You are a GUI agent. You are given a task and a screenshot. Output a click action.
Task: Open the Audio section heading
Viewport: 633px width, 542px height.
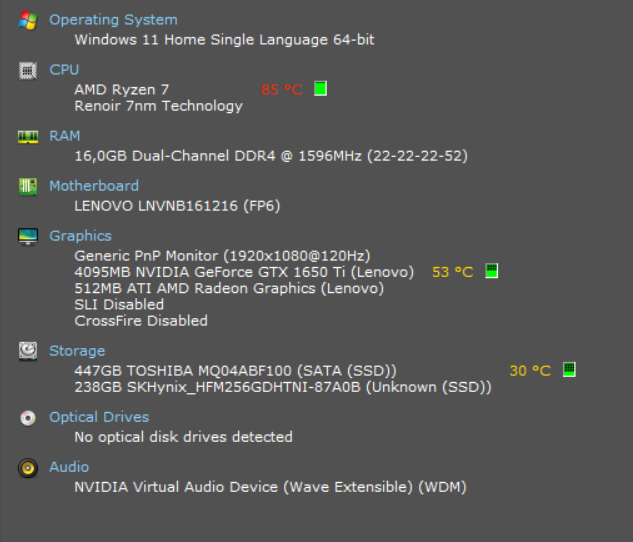pos(69,467)
